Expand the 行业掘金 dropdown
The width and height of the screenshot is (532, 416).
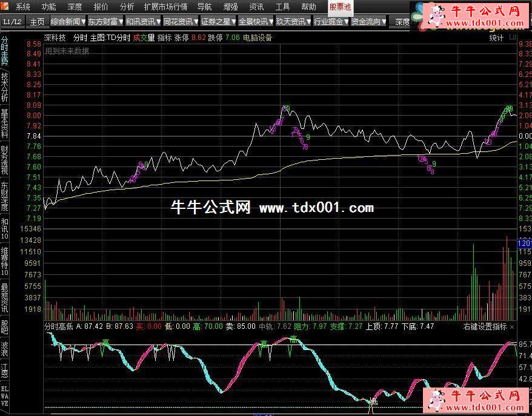(x=331, y=22)
